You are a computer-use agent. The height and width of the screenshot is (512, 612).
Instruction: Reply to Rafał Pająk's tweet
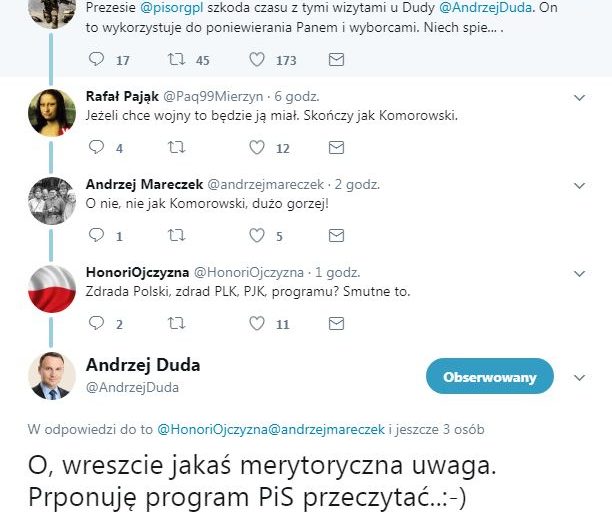(x=96, y=147)
